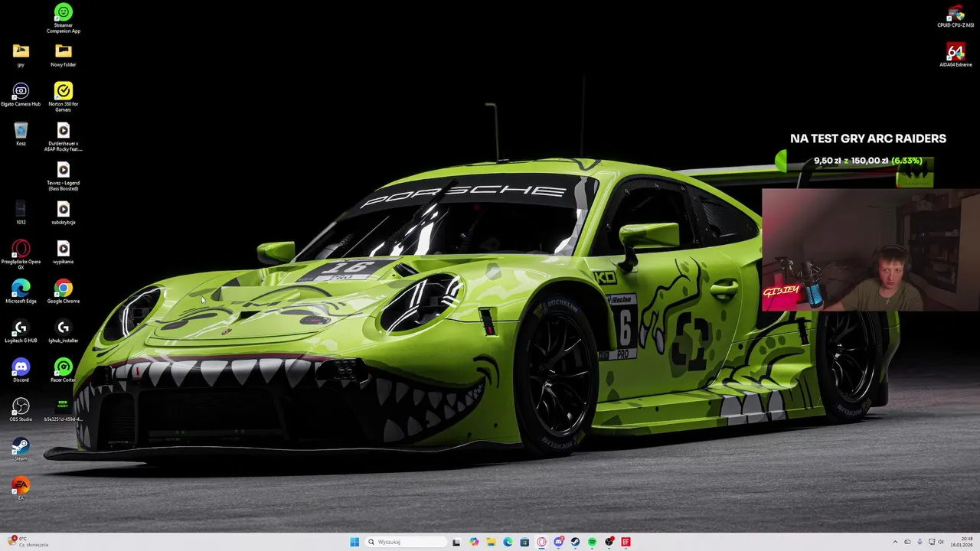
Task: Switch to Spotify on the taskbar
Action: tap(592, 542)
